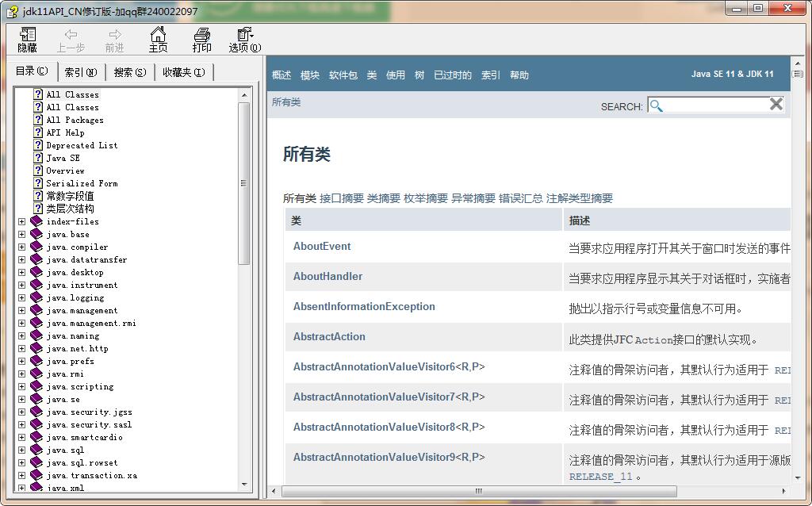812x506 pixels.
Task: Switch to the 索引 (Index) tab
Action: coord(81,72)
